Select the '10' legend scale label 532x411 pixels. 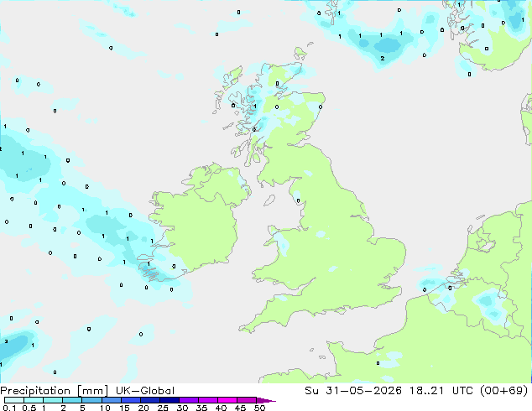pyautogui.click(x=105, y=408)
